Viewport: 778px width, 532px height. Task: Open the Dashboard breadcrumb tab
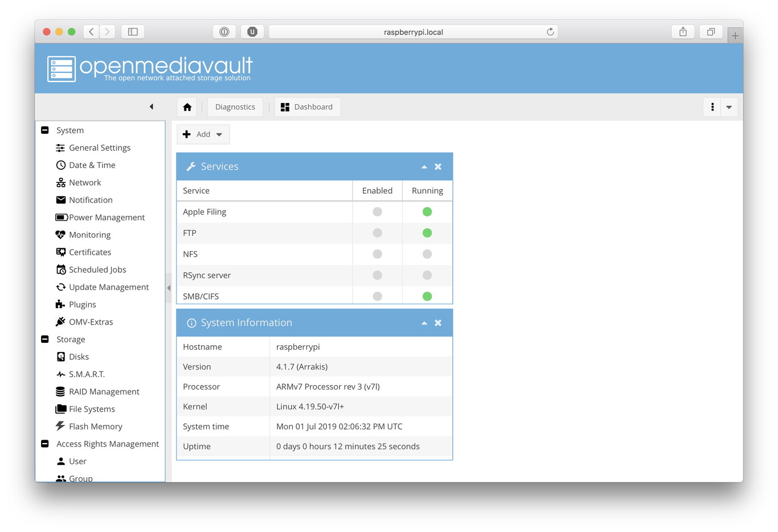[x=308, y=107]
